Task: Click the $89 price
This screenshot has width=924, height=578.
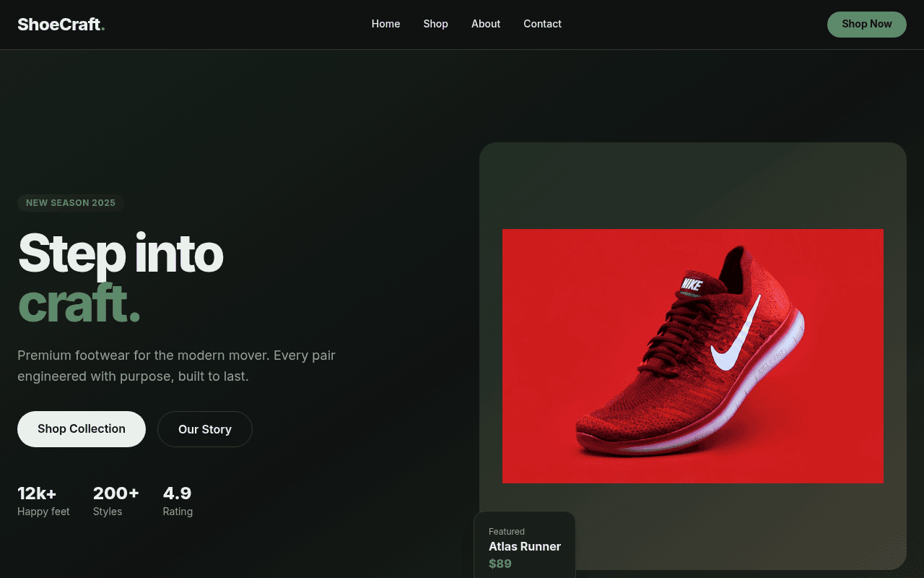Action: pos(500,564)
